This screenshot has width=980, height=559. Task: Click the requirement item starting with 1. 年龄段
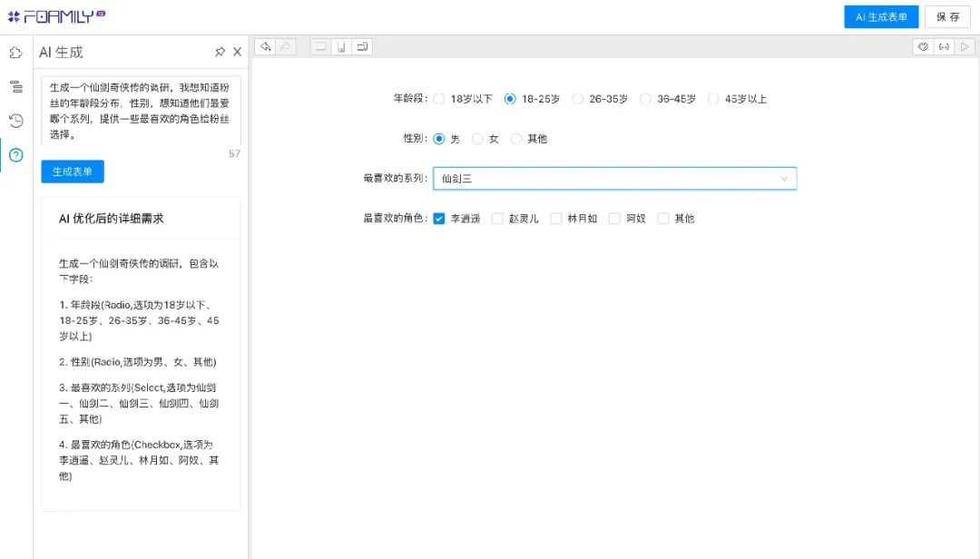(140, 320)
